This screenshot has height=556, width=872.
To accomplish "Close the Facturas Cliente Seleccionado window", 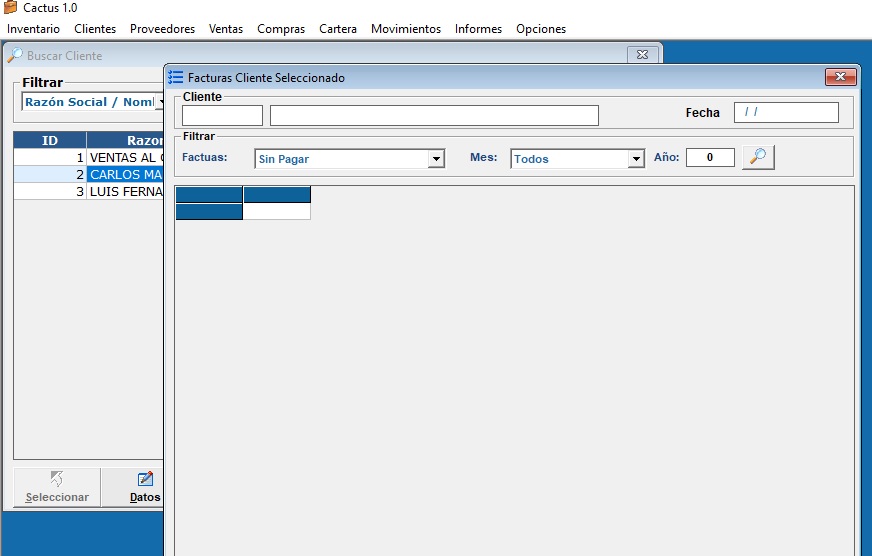I will coord(841,77).
